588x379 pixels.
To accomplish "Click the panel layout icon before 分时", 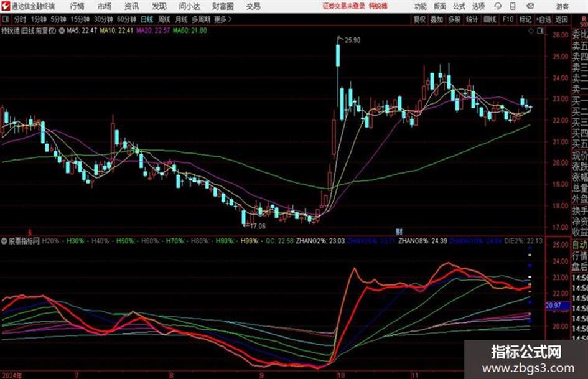I will coord(6,19).
